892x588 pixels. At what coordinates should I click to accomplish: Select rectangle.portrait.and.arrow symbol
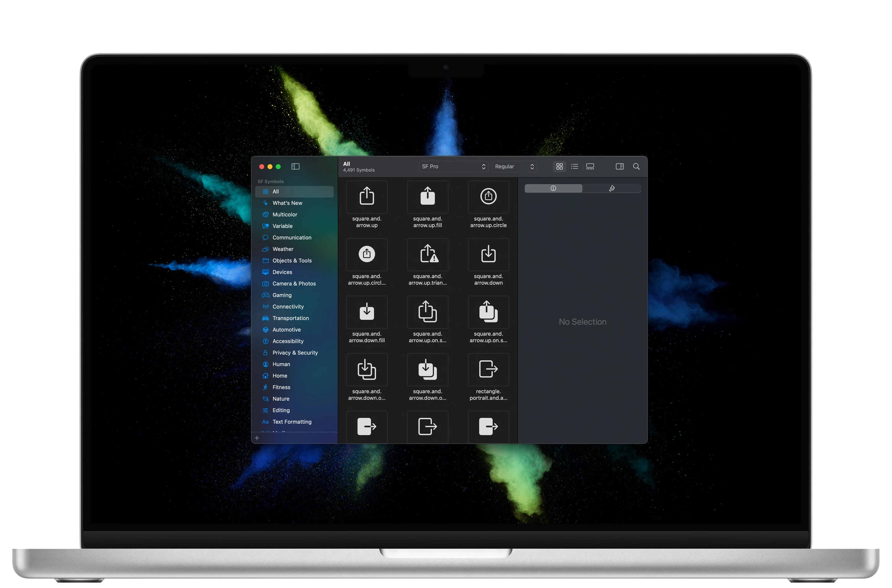pyautogui.click(x=488, y=370)
